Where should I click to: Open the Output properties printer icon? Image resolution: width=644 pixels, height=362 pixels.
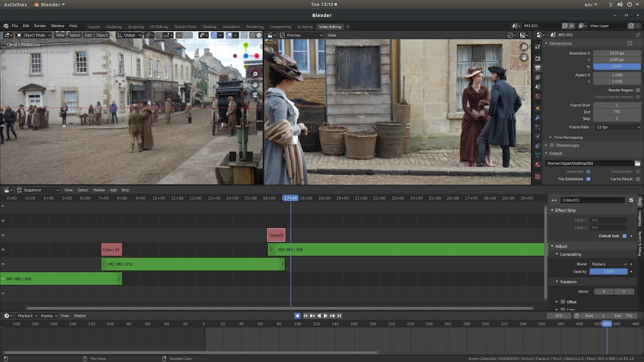pyautogui.click(x=538, y=68)
